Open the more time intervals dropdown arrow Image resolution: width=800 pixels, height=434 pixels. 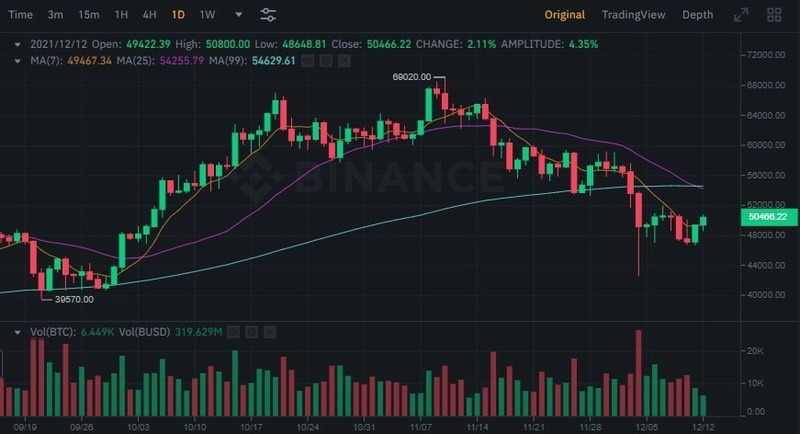[x=238, y=15]
